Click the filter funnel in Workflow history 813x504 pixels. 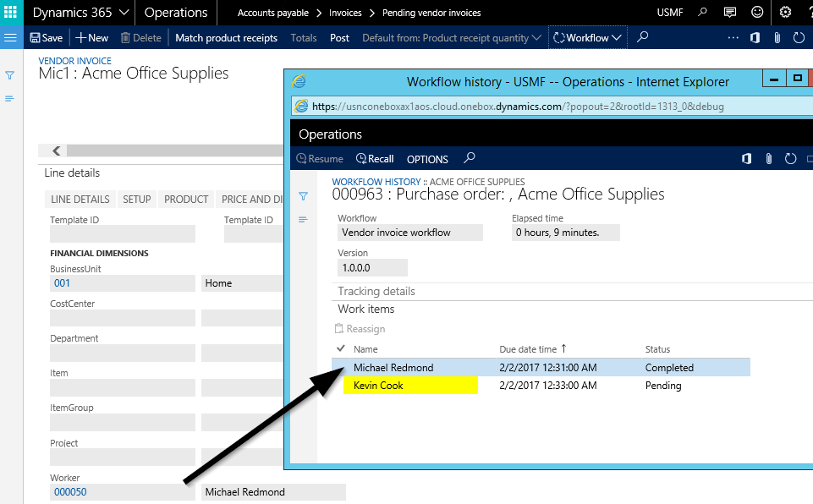(304, 196)
